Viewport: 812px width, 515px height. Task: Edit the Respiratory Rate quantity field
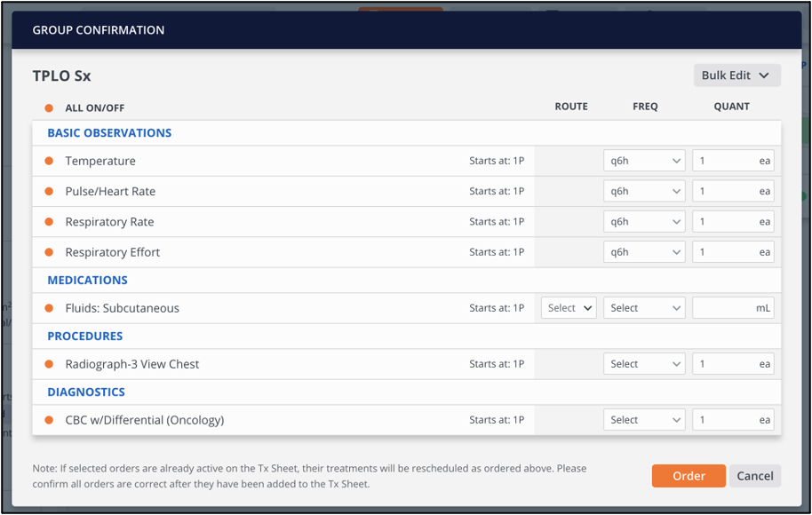pos(733,222)
